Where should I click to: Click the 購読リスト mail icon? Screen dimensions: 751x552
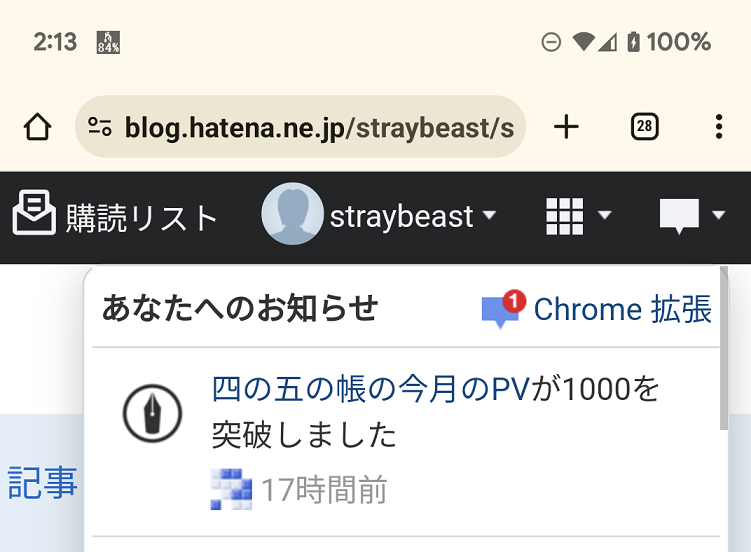tap(34, 212)
